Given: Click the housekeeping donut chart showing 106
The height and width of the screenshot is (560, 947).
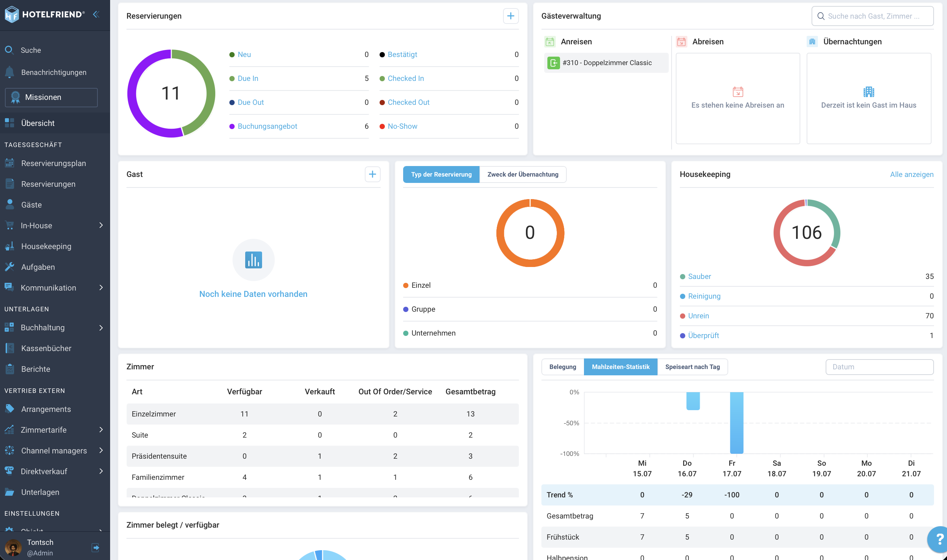Looking at the screenshot, I should pos(807,233).
